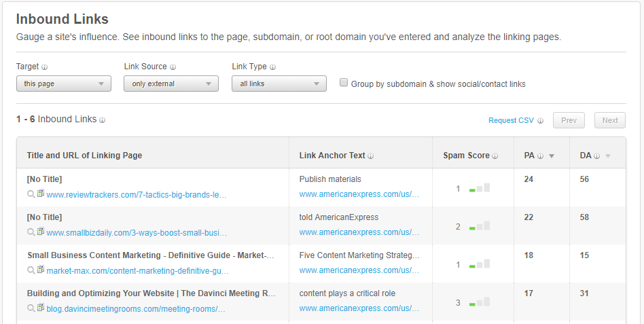This screenshot has width=644, height=324.
Task: Open the blog.davincimeetingrooms.com linking page URL
Action: 136,309
